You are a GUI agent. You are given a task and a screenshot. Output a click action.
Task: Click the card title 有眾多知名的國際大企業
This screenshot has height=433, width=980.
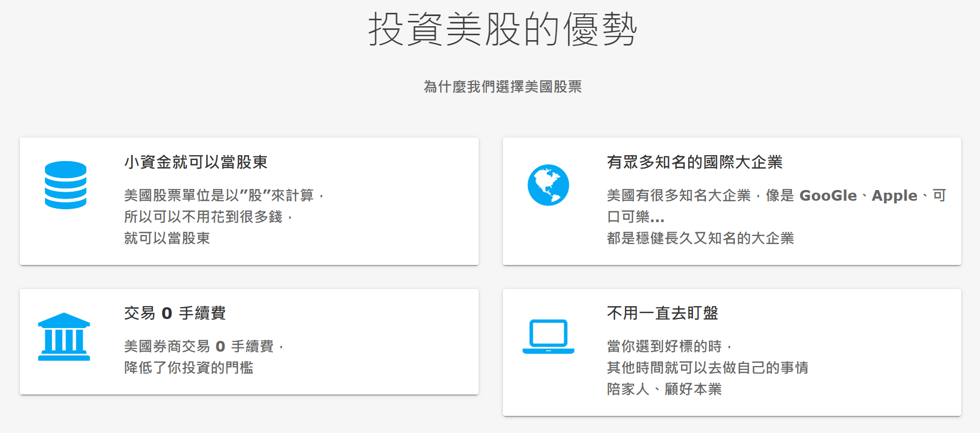tap(695, 162)
